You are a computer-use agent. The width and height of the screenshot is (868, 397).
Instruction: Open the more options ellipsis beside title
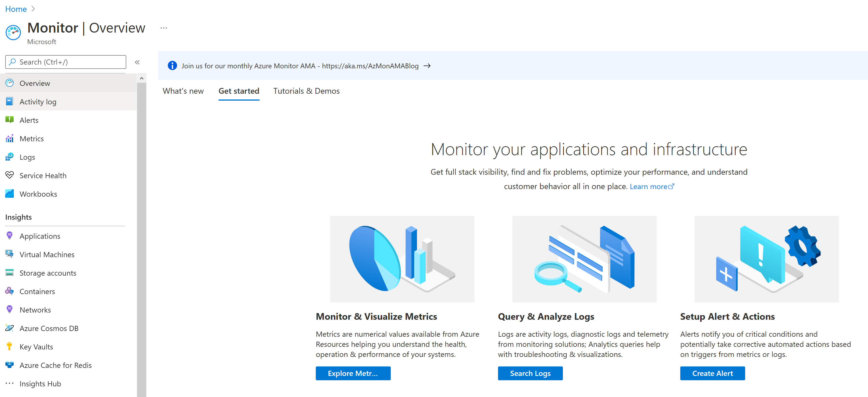pyautogui.click(x=164, y=28)
